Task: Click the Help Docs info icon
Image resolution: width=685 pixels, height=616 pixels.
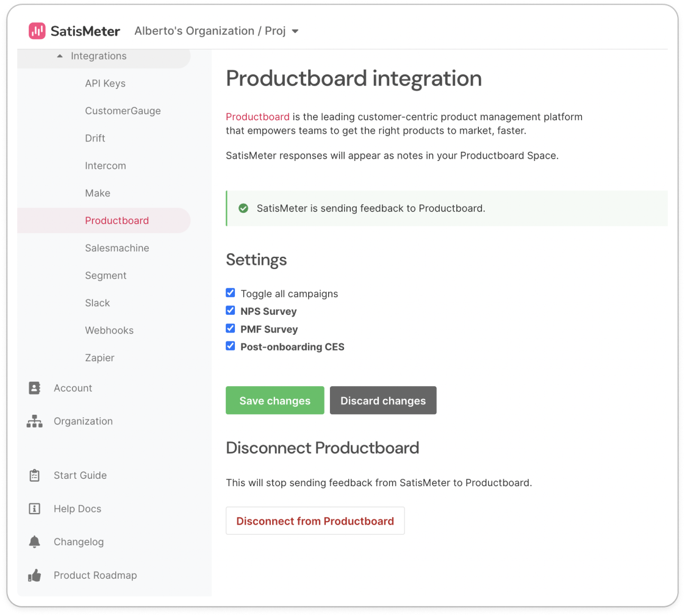Action: pos(35,509)
